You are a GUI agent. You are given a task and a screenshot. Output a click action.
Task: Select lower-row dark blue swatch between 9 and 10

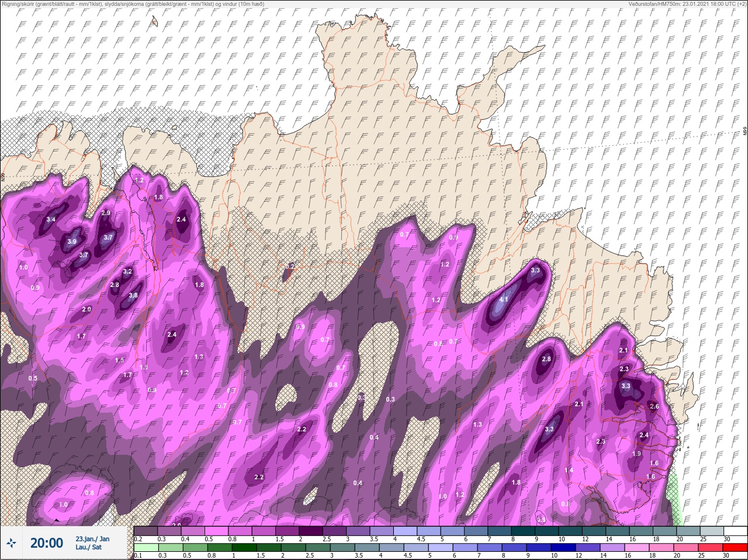[540, 548]
